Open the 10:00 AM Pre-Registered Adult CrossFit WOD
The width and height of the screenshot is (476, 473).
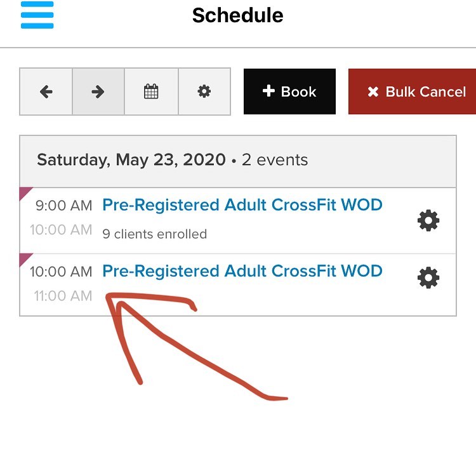[x=242, y=271]
